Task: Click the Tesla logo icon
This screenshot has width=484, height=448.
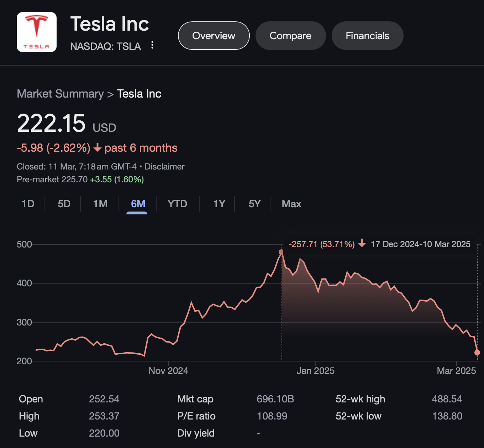Action: 36,32
